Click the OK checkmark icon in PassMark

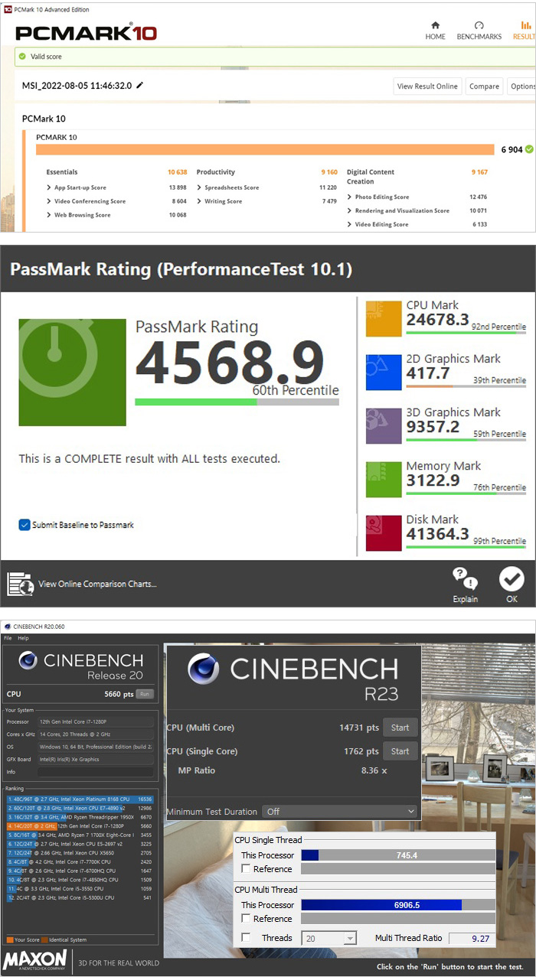click(511, 579)
